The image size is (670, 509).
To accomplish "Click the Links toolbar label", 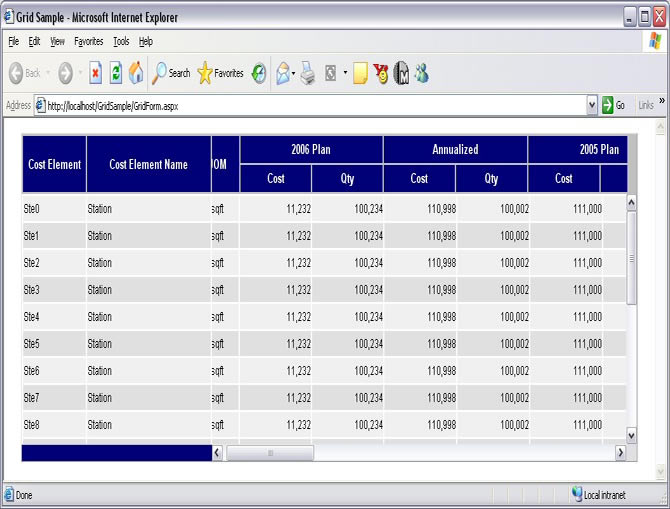I will [x=646, y=105].
